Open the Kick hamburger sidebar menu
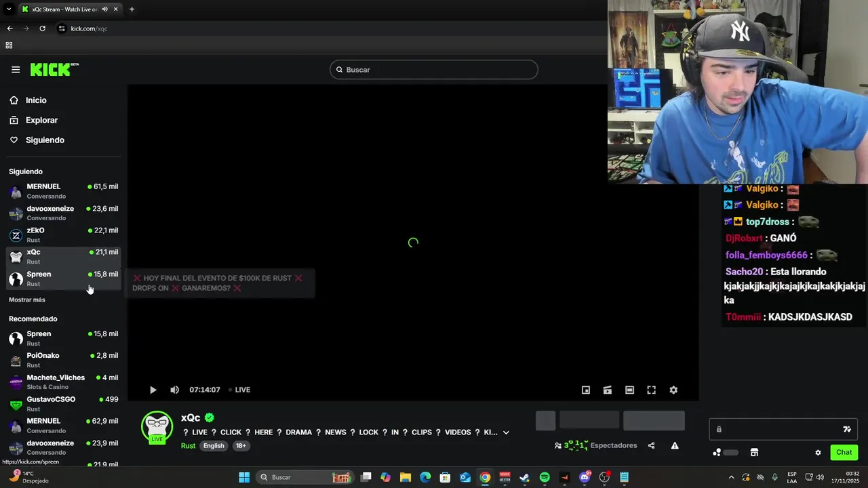Image resolution: width=868 pixels, height=488 pixels. click(x=16, y=69)
